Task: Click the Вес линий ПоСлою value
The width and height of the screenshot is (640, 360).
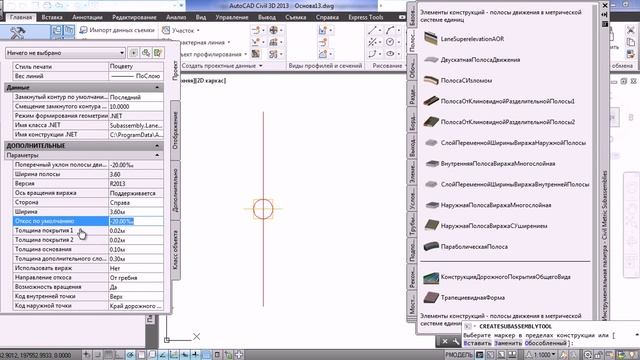Action: [x=136, y=76]
